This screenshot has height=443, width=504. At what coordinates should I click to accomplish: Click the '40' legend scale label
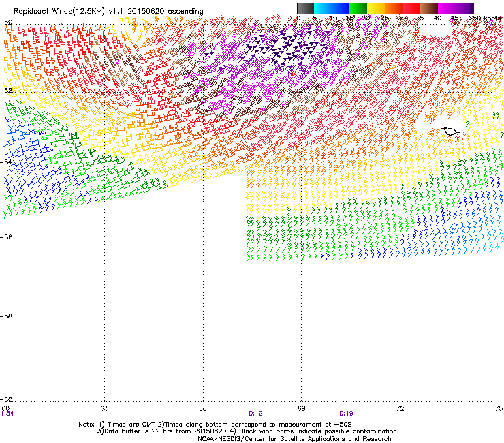(437, 18)
